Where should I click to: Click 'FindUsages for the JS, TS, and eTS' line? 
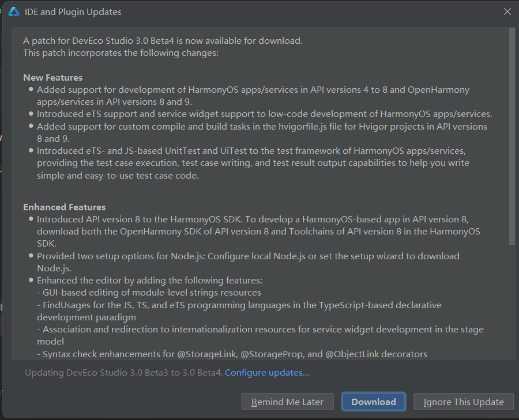point(239,311)
